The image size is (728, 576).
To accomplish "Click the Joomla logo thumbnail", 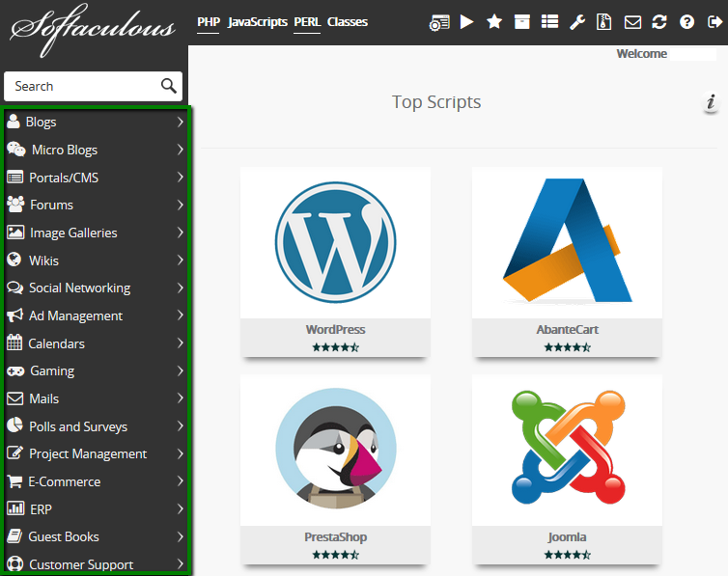I will [x=568, y=448].
